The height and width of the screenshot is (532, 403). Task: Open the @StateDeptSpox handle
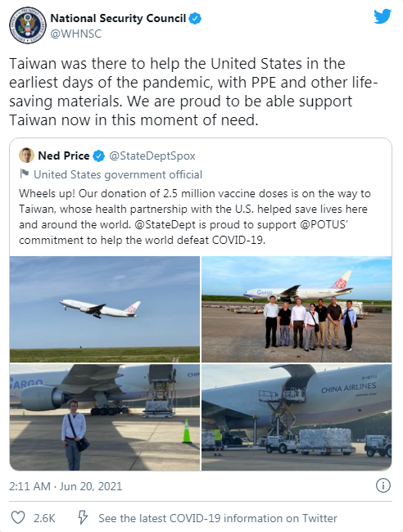pyautogui.click(x=152, y=156)
